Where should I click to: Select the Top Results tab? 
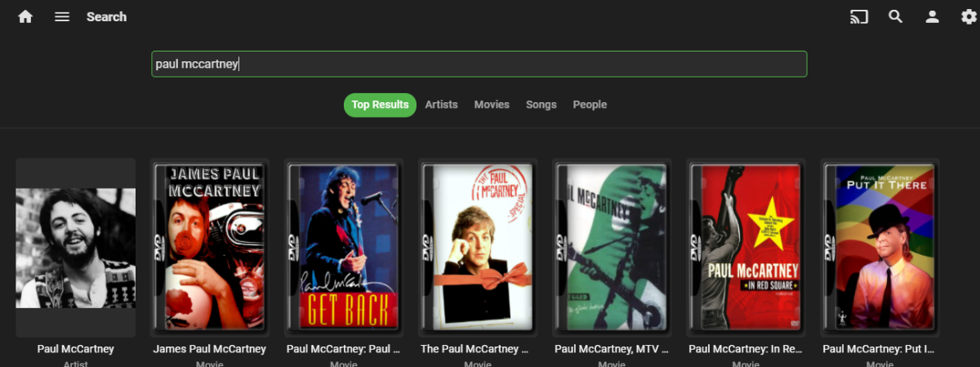380,105
